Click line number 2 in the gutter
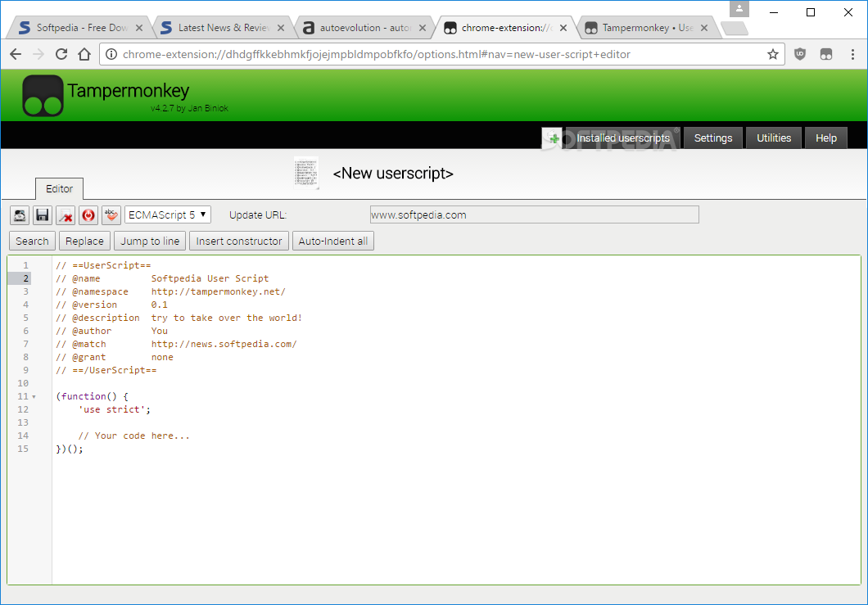Image resolution: width=868 pixels, height=605 pixels. (25, 278)
